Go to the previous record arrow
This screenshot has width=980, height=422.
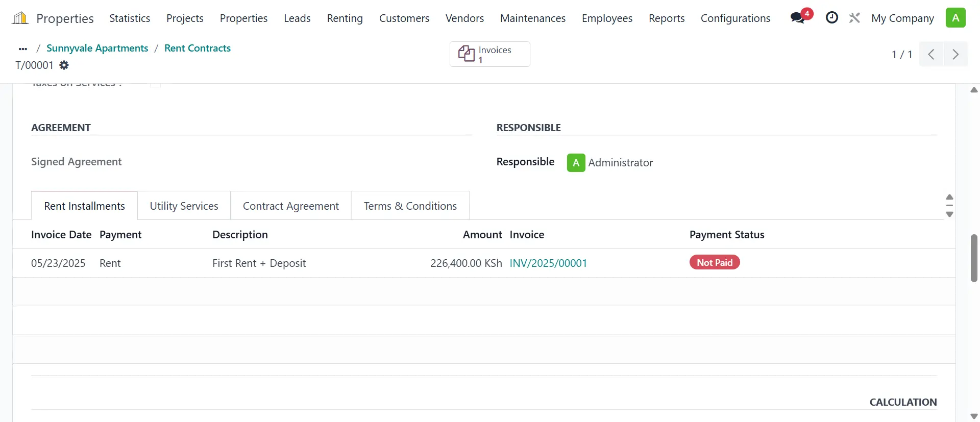932,55
